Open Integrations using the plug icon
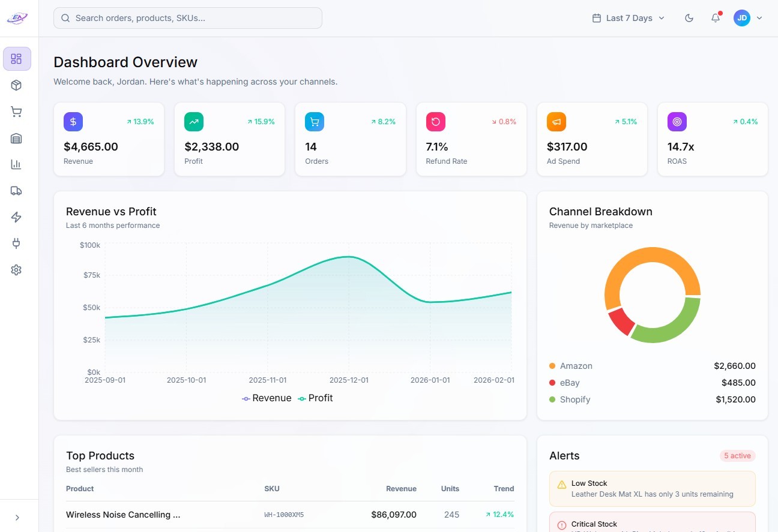Image resolution: width=778 pixels, height=532 pixels. [16, 244]
